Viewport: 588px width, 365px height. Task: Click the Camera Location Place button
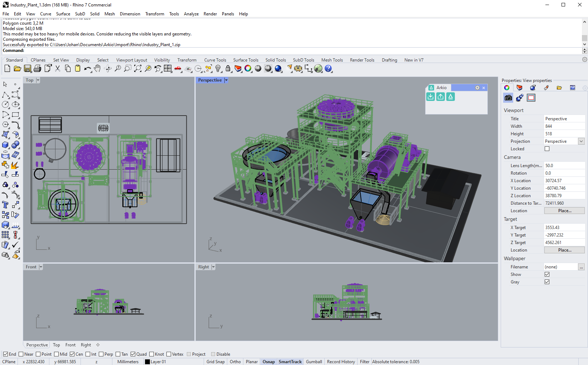(564, 211)
